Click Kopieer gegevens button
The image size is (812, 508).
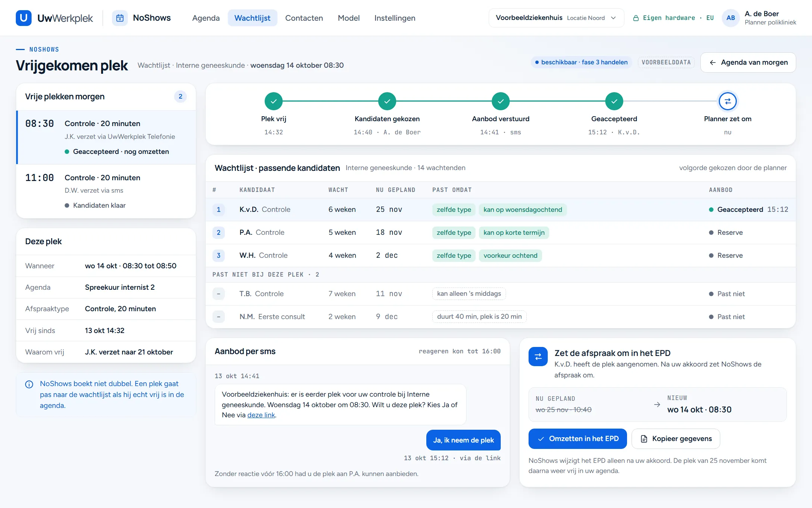676,439
